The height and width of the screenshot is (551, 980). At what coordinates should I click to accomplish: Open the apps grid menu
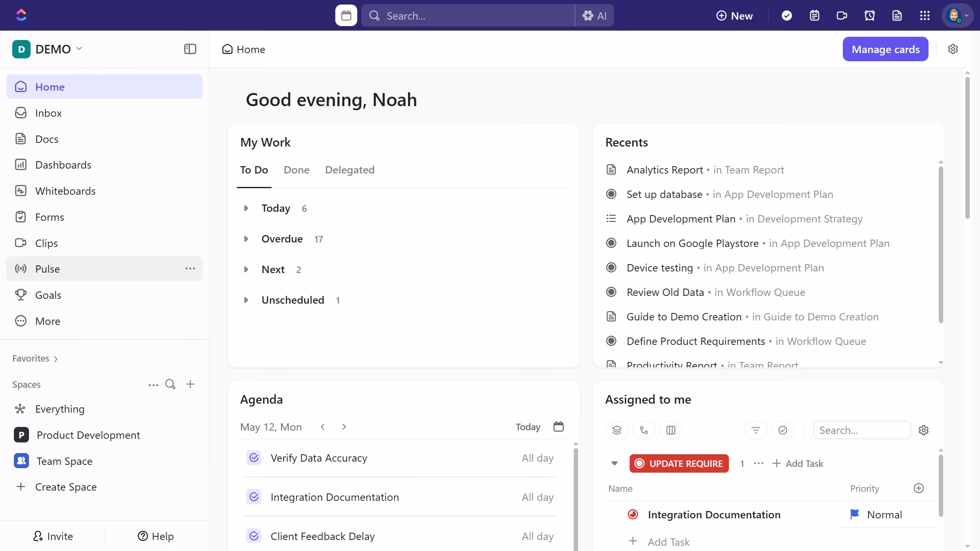click(x=924, y=16)
